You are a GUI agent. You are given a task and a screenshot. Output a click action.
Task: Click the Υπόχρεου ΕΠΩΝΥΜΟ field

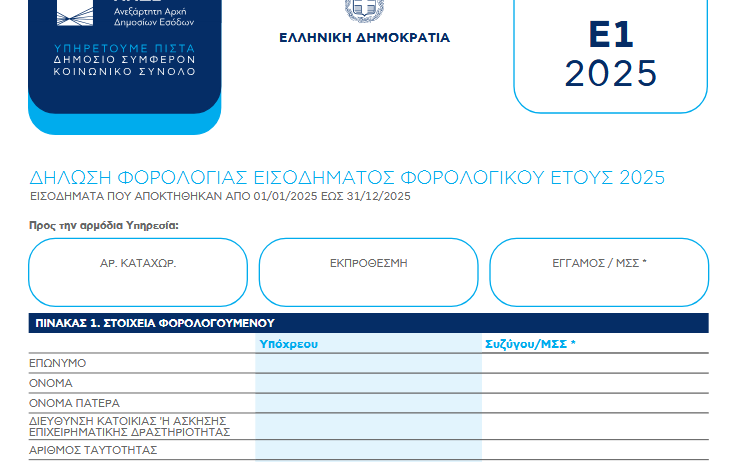click(x=369, y=363)
